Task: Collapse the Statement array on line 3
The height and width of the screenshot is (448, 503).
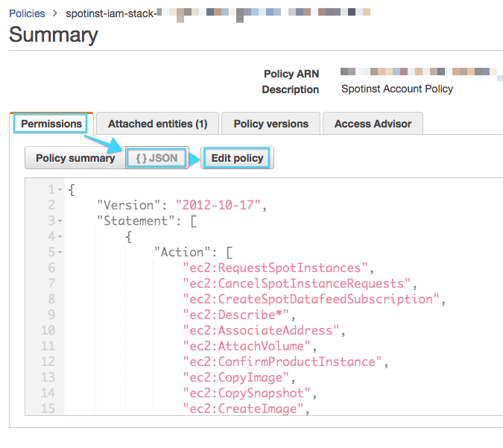Action: (60, 221)
